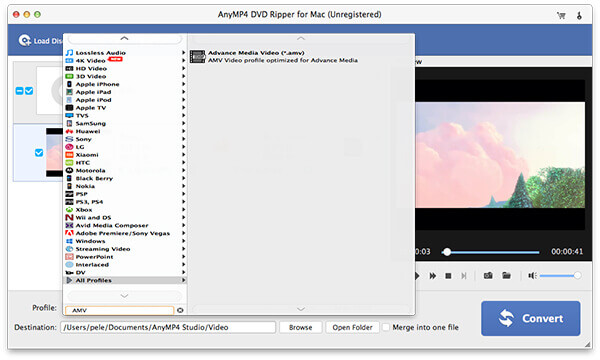The width and height of the screenshot is (600, 360).
Task: Click the Browse button
Action: [300, 327]
